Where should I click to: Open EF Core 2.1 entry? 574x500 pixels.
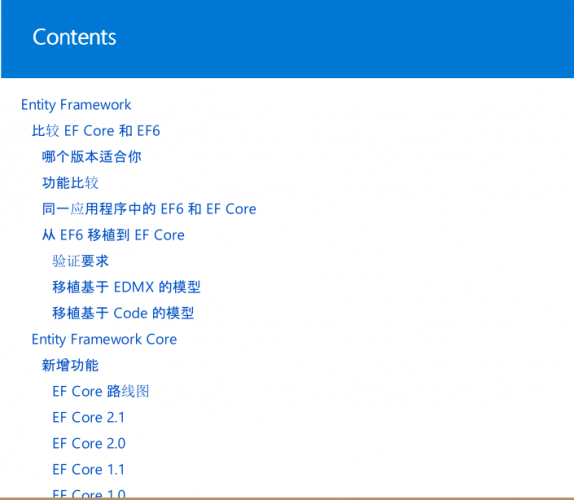[89, 417]
